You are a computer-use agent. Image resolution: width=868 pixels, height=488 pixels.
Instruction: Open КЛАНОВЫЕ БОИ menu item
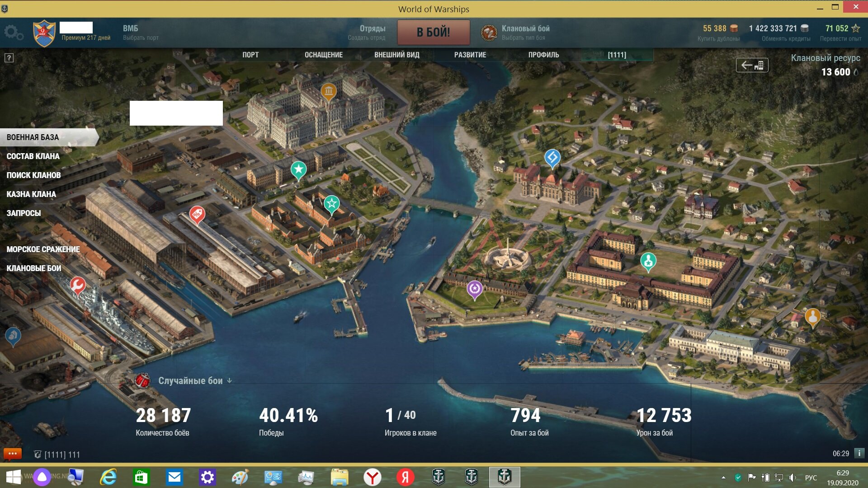pos(34,268)
